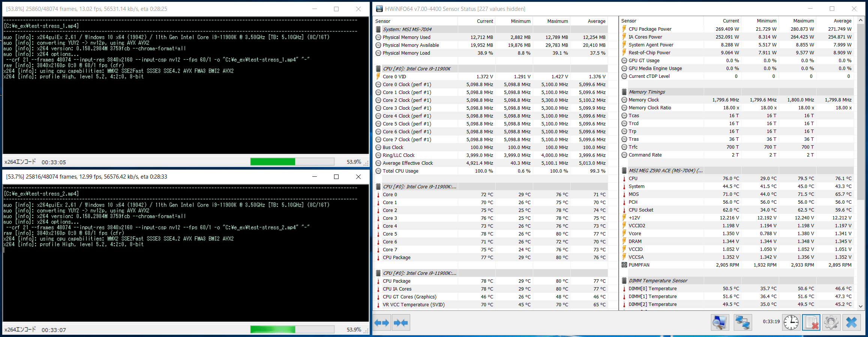Screen dimensions: 868x337
Task: Click the Memory Timings group chip icon
Action: [624, 92]
